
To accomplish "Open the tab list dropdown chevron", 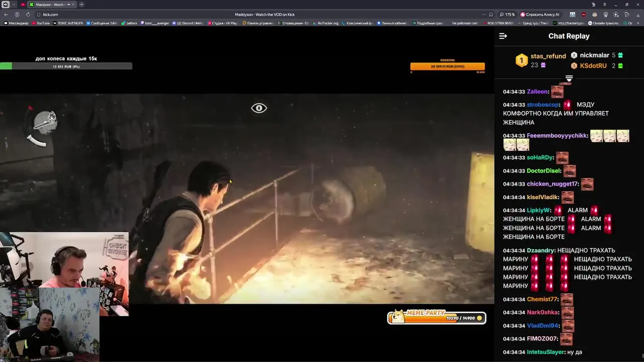I will 14,5.
